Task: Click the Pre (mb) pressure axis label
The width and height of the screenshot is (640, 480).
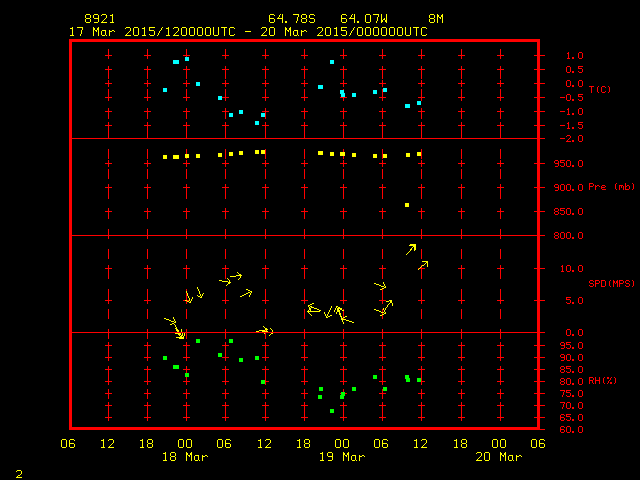Action: coord(611,187)
